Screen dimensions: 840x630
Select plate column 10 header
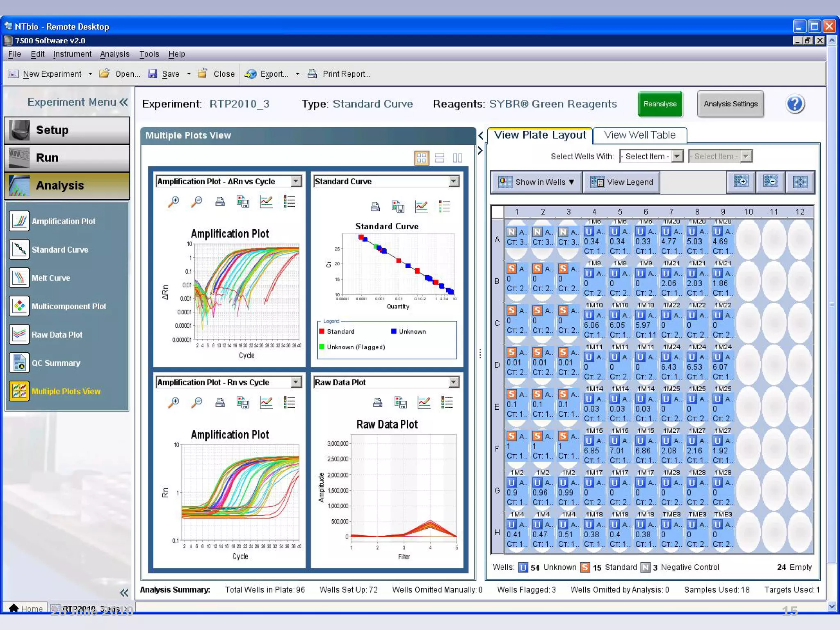[748, 212]
